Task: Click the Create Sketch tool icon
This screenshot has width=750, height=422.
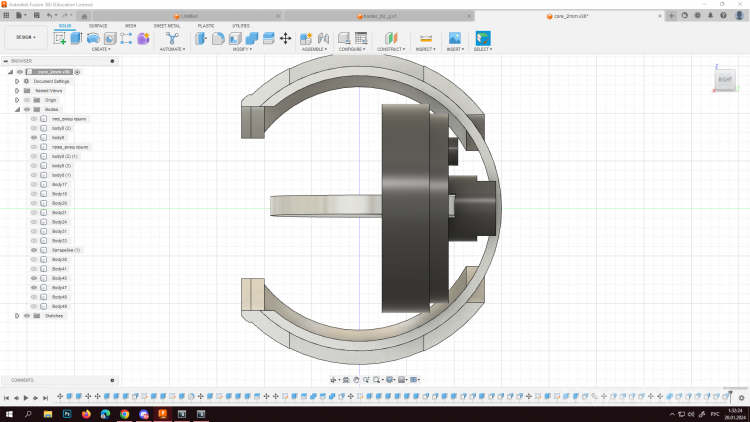Action: [x=60, y=38]
